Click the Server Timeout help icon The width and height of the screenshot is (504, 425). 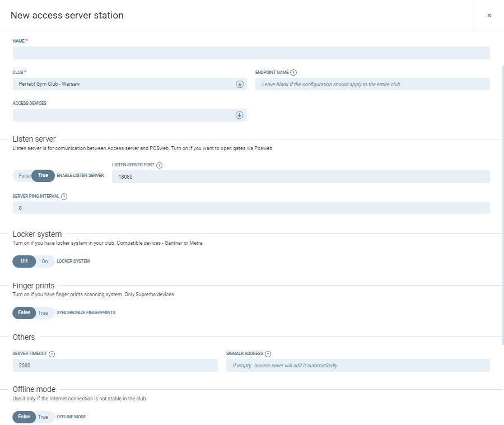coord(52,354)
